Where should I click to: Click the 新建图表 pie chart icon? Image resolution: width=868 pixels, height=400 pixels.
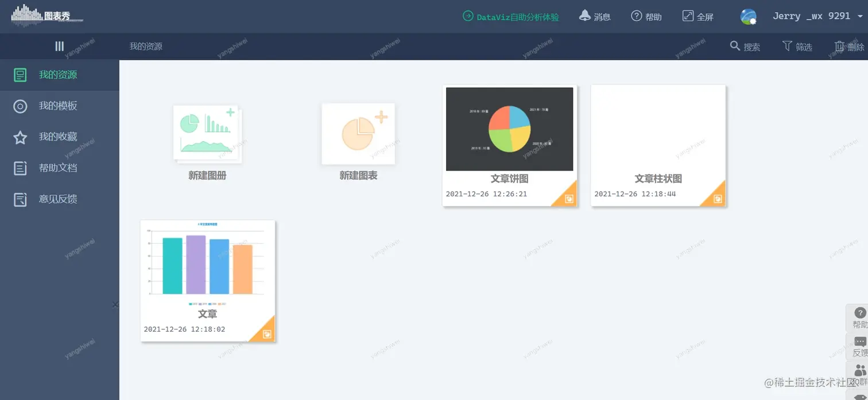coord(358,134)
